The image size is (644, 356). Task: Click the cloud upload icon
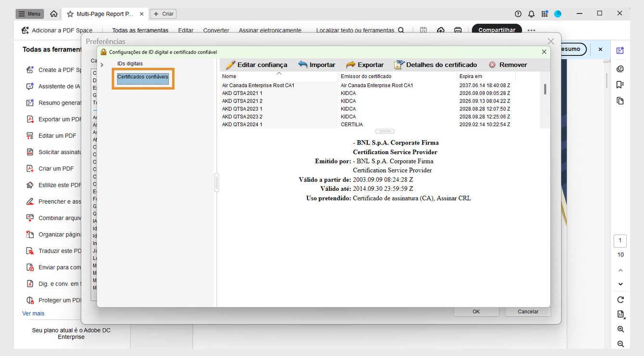[x=440, y=30]
